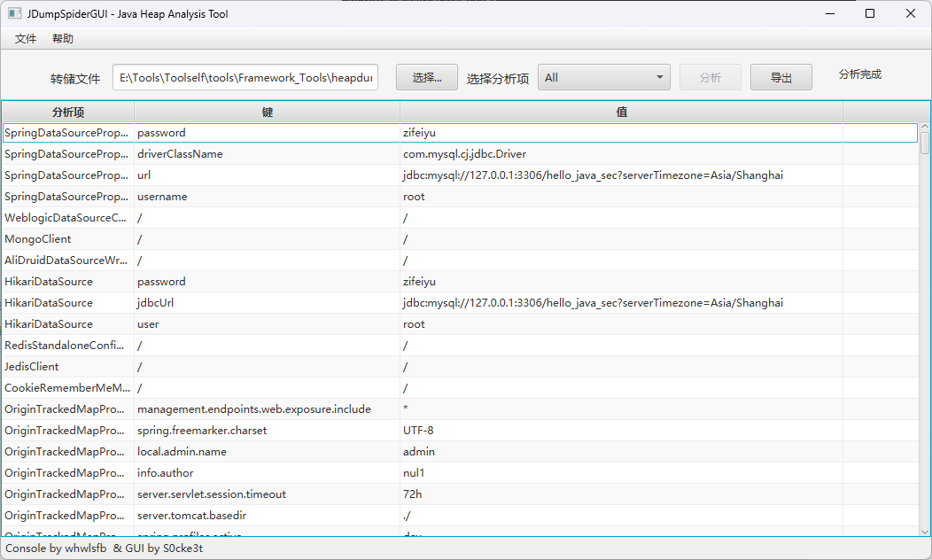
Task: Open the 帮助 menu
Action: click(63, 39)
